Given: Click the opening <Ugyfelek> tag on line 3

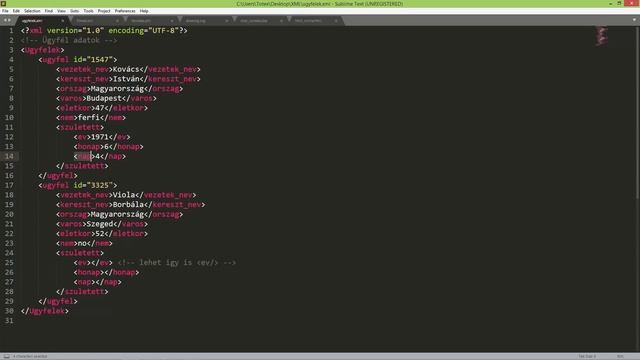Looking at the screenshot, I should pyautogui.click(x=42, y=50).
